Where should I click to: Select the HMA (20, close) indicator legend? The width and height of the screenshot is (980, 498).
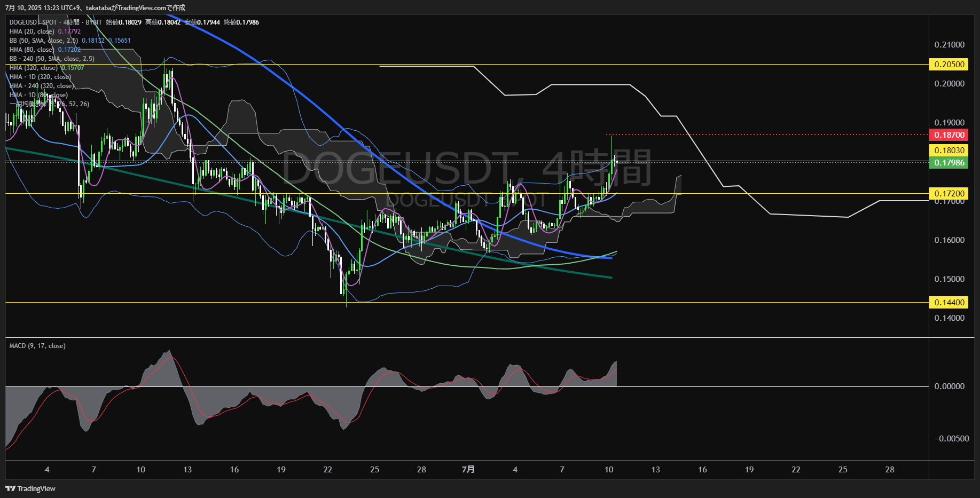point(32,31)
